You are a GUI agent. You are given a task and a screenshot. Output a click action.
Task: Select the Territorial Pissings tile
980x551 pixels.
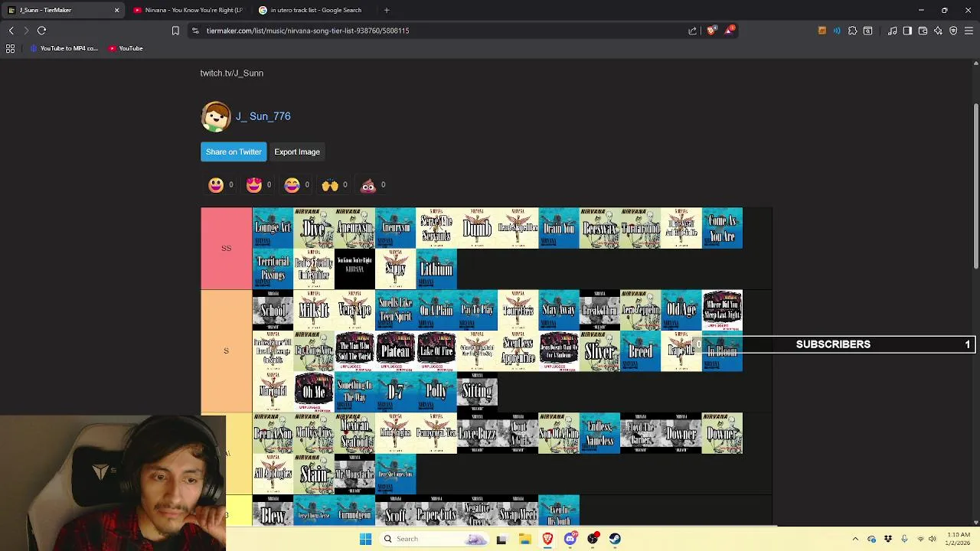click(273, 269)
